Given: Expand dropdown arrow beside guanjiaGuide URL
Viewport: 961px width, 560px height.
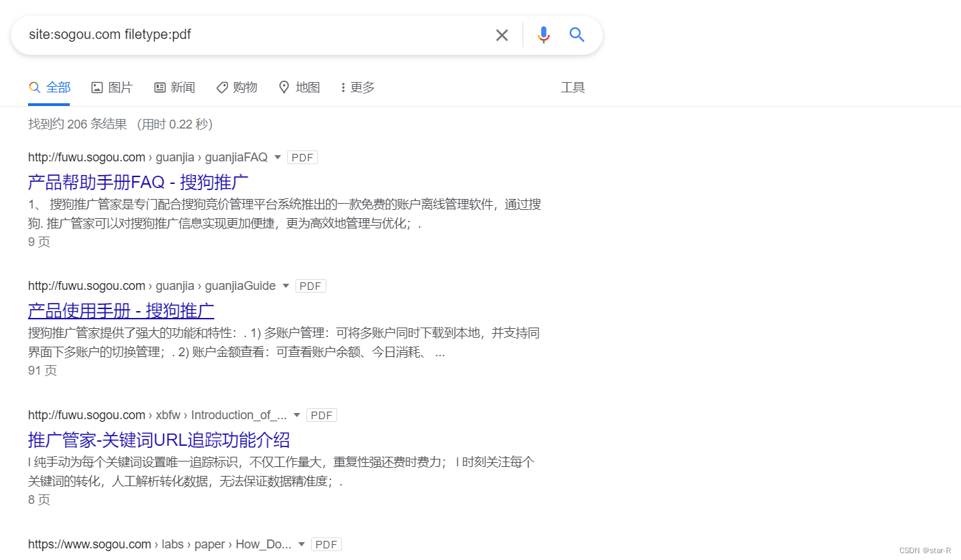Looking at the screenshot, I should point(286,286).
